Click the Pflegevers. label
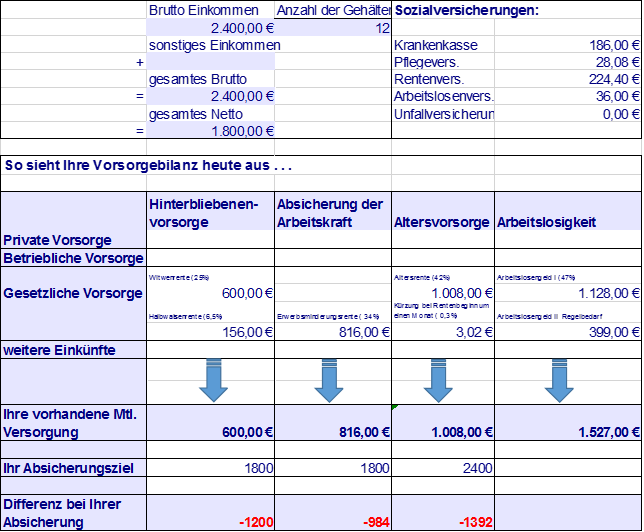 427,62
